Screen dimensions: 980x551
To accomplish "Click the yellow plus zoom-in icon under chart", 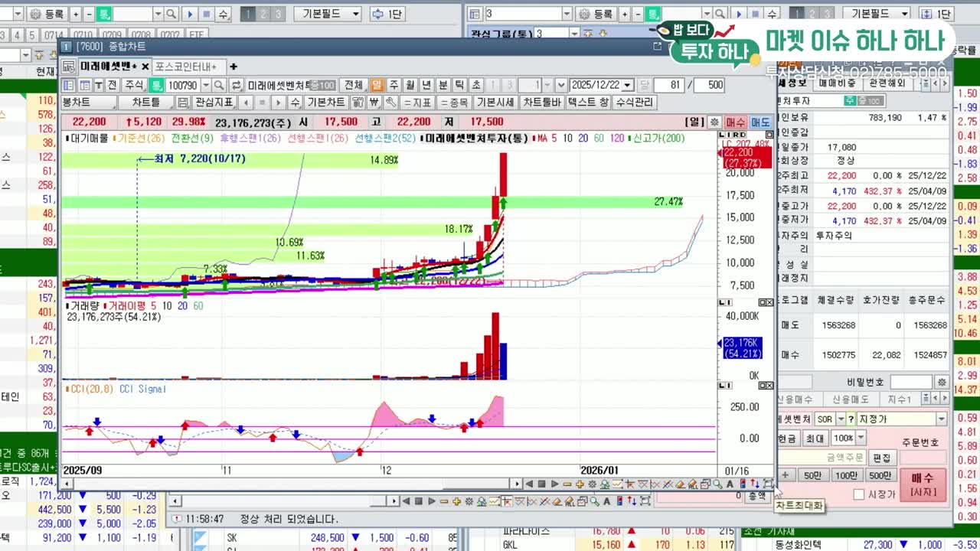I will tap(580, 484).
